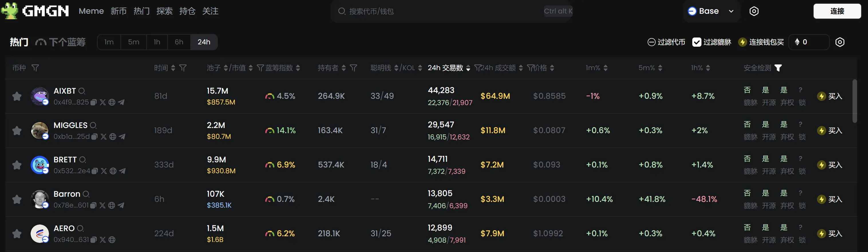
Task: Open active filter funnel by 安全检测
Action: [778, 68]
